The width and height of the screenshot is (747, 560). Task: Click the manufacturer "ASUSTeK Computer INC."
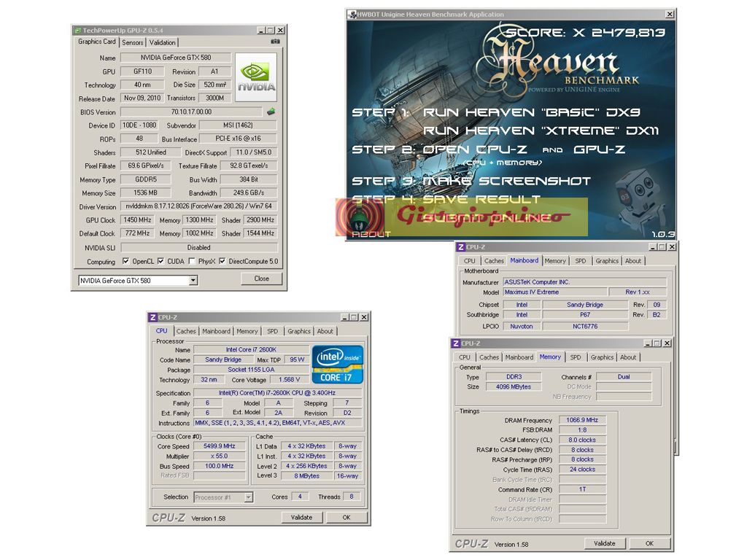pos(585,282)
